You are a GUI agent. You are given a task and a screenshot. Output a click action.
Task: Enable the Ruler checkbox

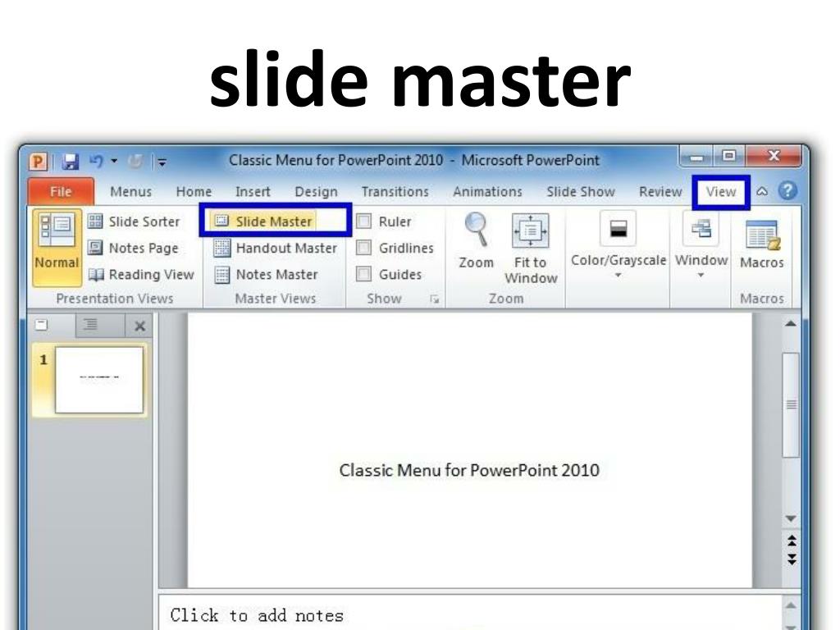pos(363,221)
